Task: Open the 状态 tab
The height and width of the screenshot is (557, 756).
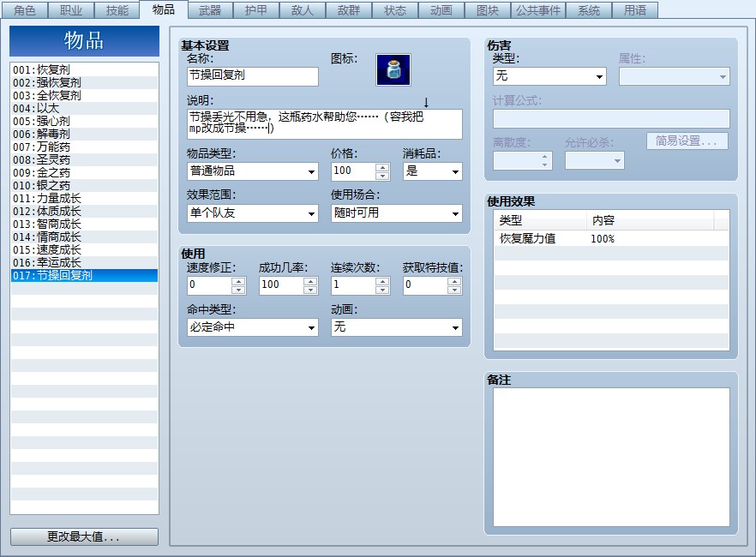Action: pyautogui.click(x=395, y=10)
